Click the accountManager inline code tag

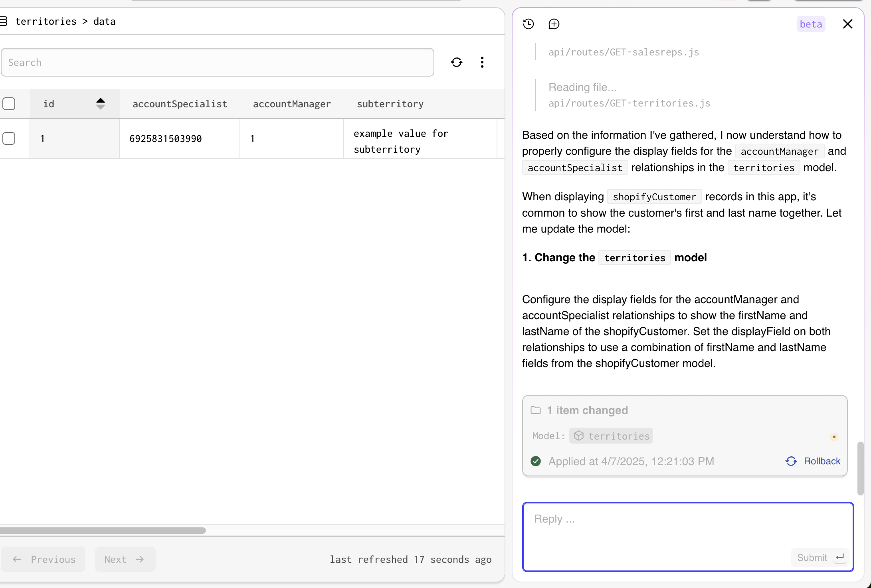(x=780, y=151)
